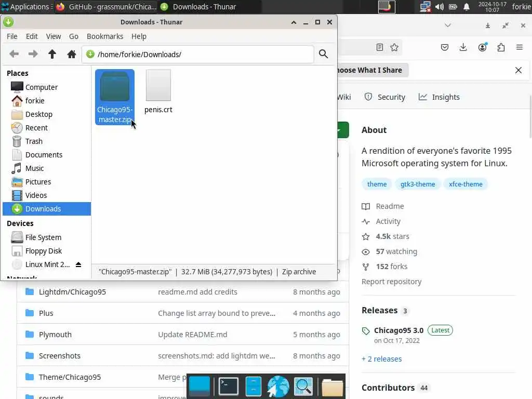Switch to Downloads - Thunar taskbar button
Image resolution: width=532 pixels, height=399 pixels.
(x=210, y=7)
